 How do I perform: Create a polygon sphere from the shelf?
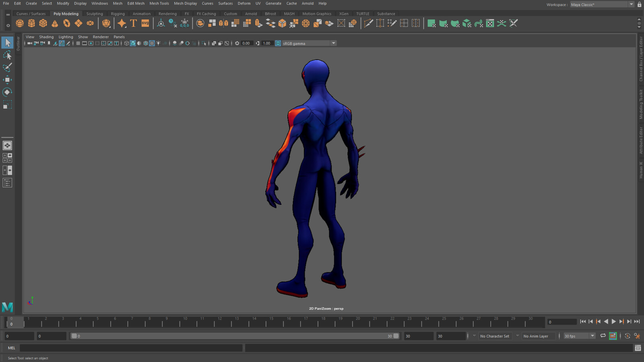tap(20, 23)
